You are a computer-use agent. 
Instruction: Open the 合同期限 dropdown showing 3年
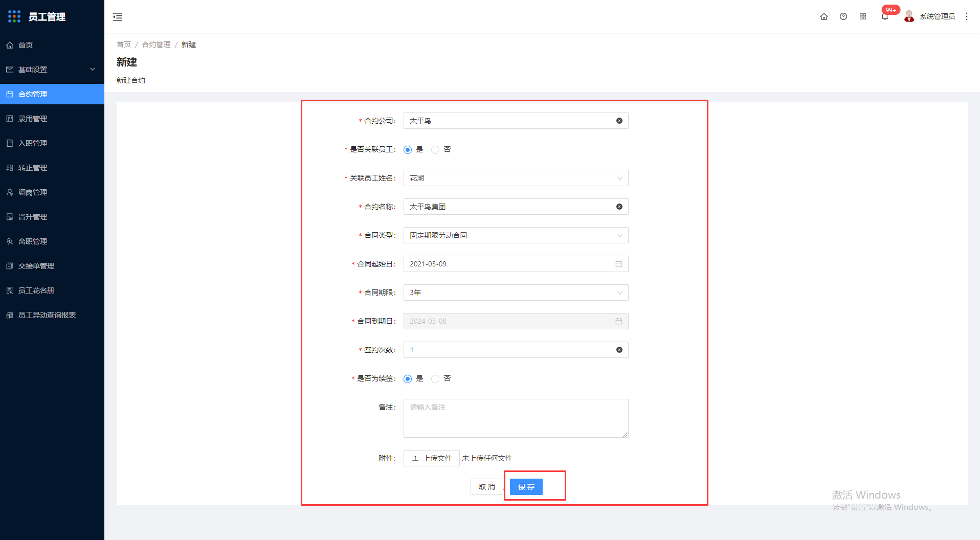[x=516, y=292]
